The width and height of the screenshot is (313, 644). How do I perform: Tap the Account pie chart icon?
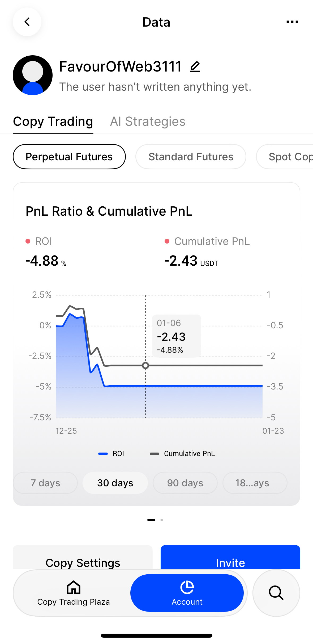click(x=187, y=587)
